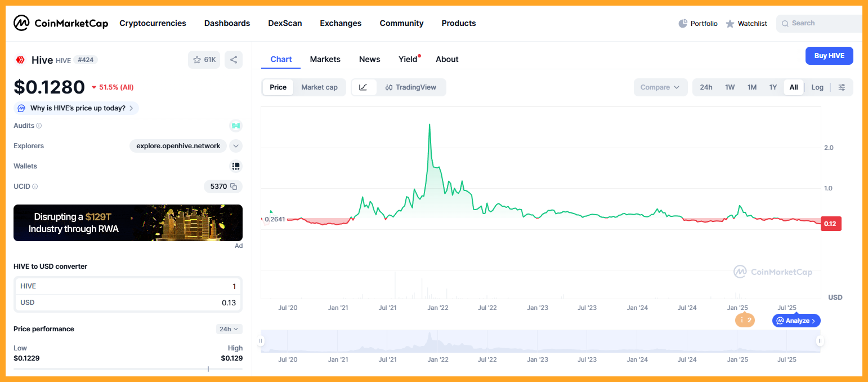Switch to TradingView chart mode

coord(411,87)
